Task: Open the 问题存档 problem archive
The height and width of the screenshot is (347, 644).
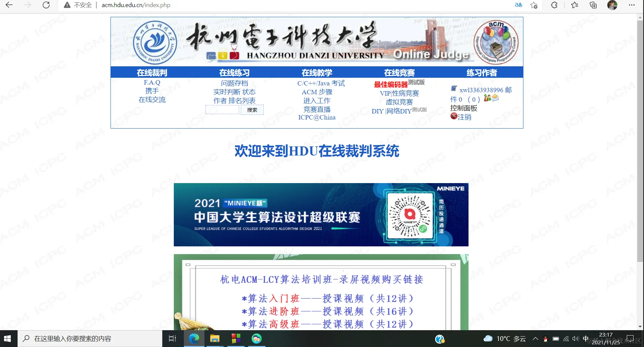Action: click(x=234, y=83)
